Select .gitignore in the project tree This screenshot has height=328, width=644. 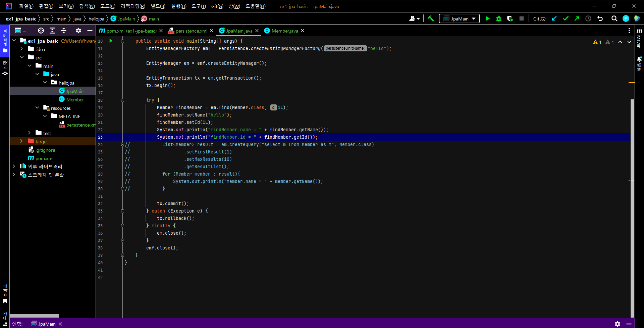(x=45, y=150)
